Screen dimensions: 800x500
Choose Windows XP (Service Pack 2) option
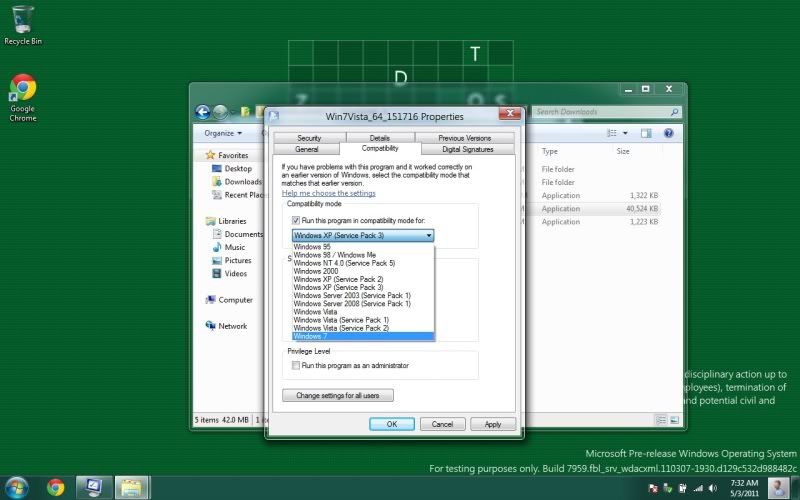click(363, 280)
